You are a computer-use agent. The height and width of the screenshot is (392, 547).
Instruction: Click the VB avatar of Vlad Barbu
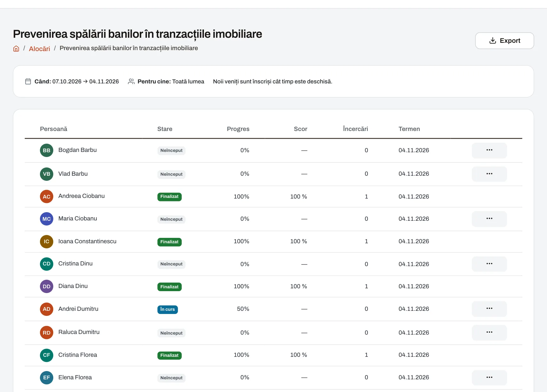[47, 174]
